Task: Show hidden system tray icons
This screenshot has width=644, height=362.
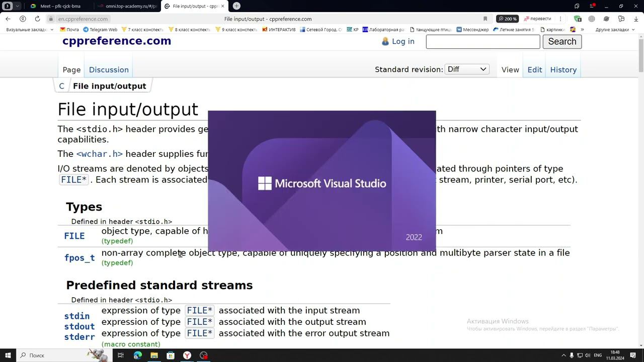Action: pos(563,355)
